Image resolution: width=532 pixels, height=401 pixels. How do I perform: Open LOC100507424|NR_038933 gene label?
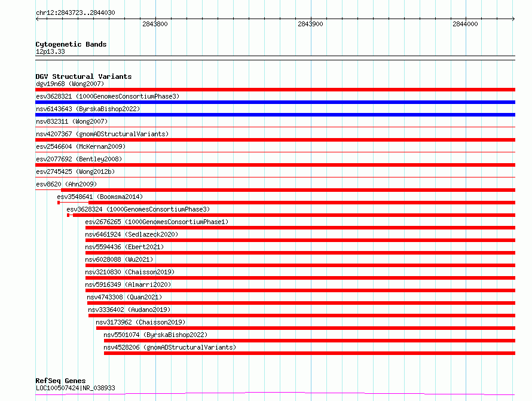point(75,388)
